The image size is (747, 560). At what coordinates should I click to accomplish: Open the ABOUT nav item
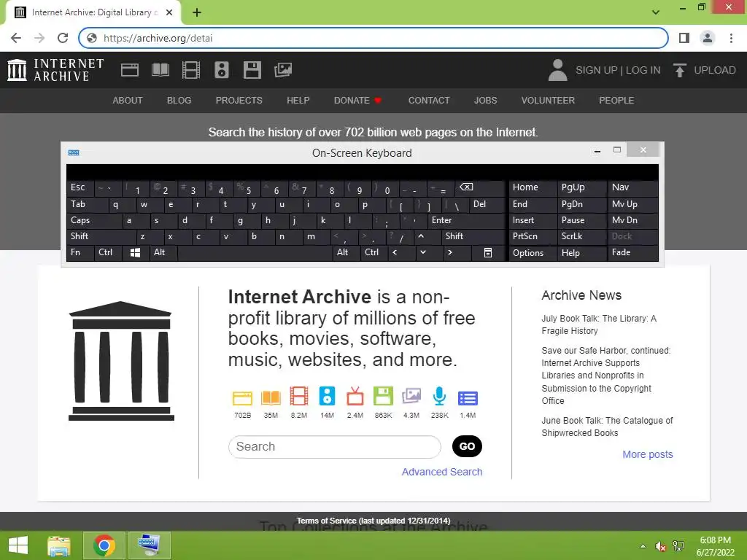[x=128, y=101]
